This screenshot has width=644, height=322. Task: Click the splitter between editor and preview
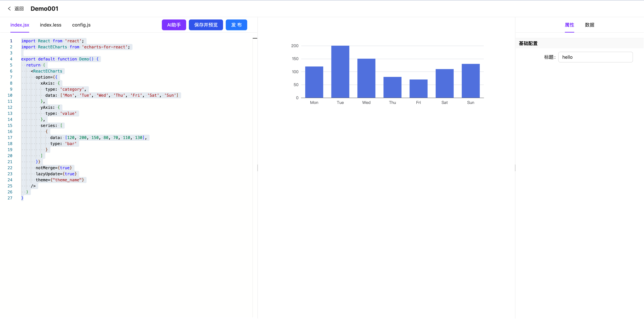257,168
